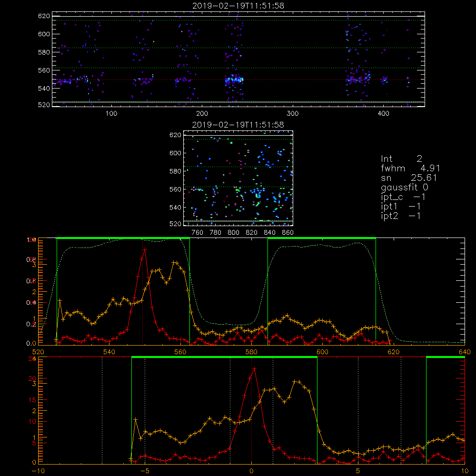Image resolution: width=476 pixels, height=476 pixels.
Task: Click the red y-axis label 20 on bottom plot
Action: pyautogui.click(x=32, y=378)
